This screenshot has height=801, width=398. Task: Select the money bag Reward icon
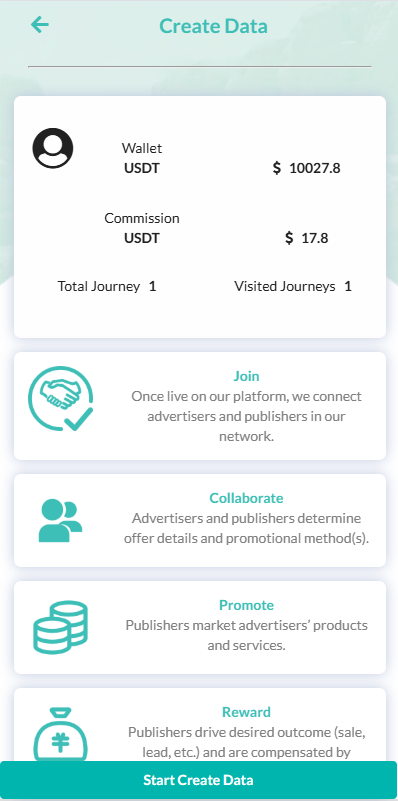60,735
